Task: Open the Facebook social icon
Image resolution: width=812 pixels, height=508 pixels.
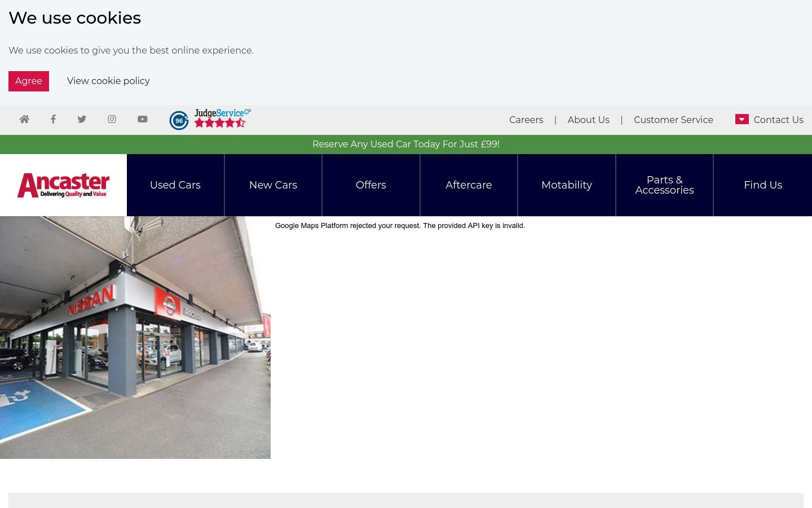Action: (x=53, y=119)
